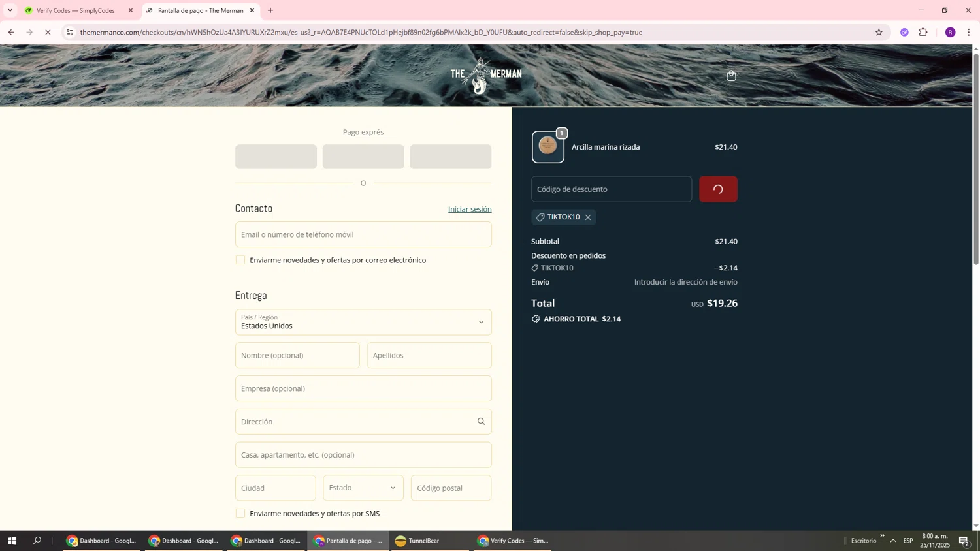Open Windows taskbar search
Viewport: 980px width, 551px height.
pyautogui.click(x=37, y=541)
